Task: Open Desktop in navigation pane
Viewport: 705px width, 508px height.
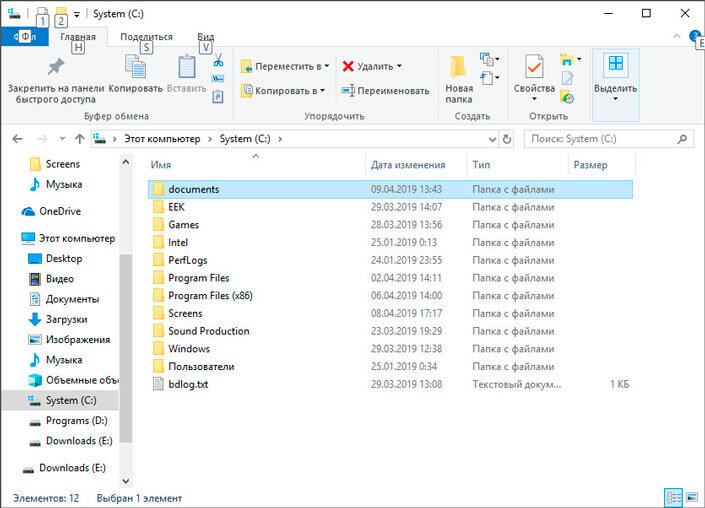Action: pos(55,259)
